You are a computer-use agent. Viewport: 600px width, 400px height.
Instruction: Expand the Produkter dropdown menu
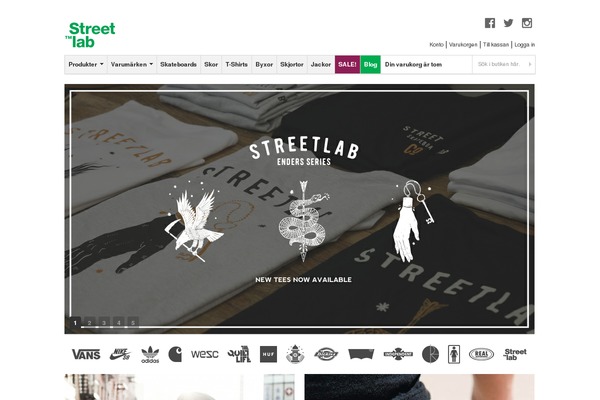pos(86,64)
